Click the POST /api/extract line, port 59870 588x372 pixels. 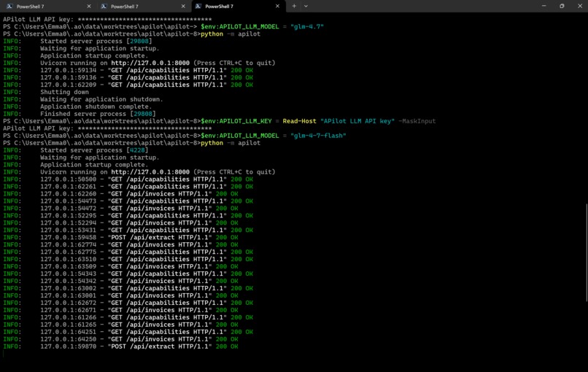pos(120,347)
